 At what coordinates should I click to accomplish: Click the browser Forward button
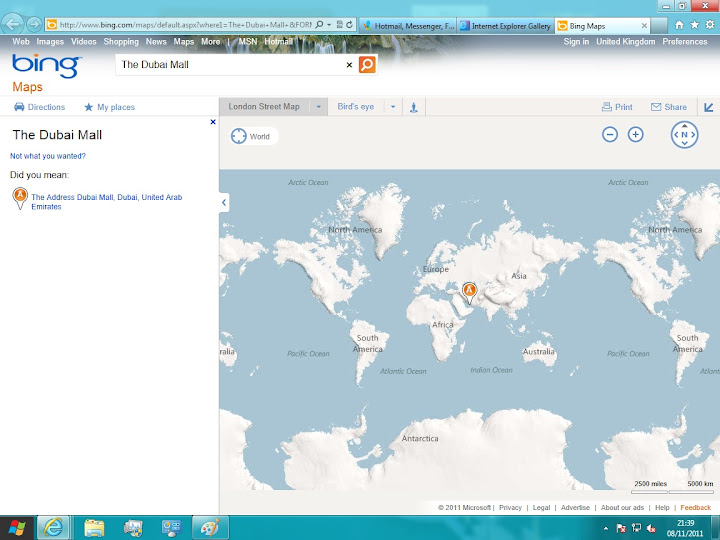(34, 24)
